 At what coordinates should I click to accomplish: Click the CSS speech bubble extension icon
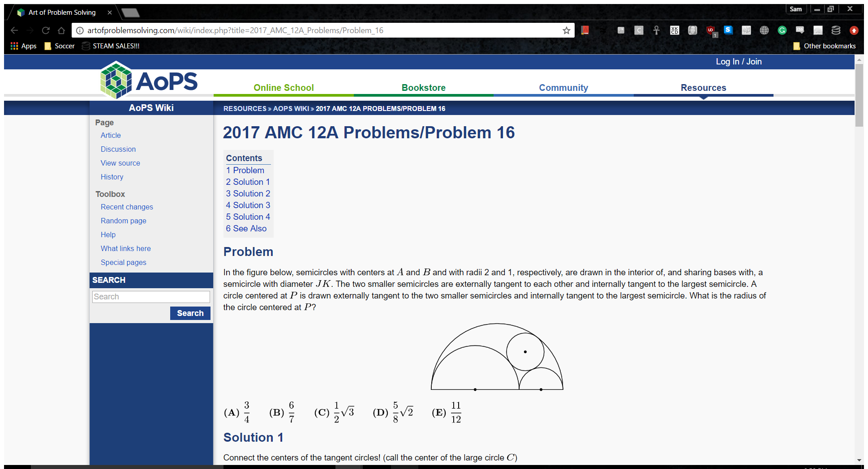(800, 30)
